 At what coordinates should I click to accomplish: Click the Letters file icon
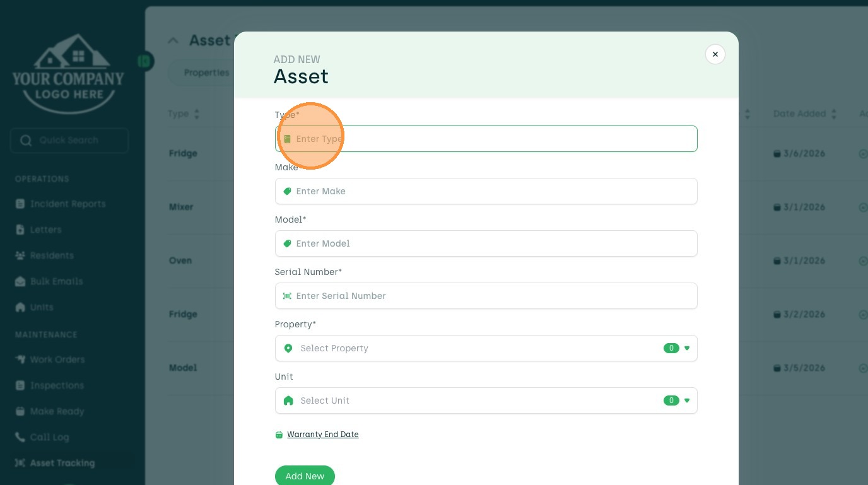pos(20,230)
